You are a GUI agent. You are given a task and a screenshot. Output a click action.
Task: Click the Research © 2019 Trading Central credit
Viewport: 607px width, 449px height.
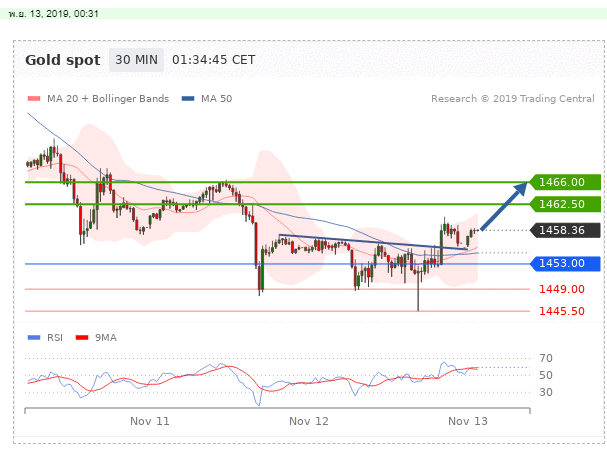513,99
